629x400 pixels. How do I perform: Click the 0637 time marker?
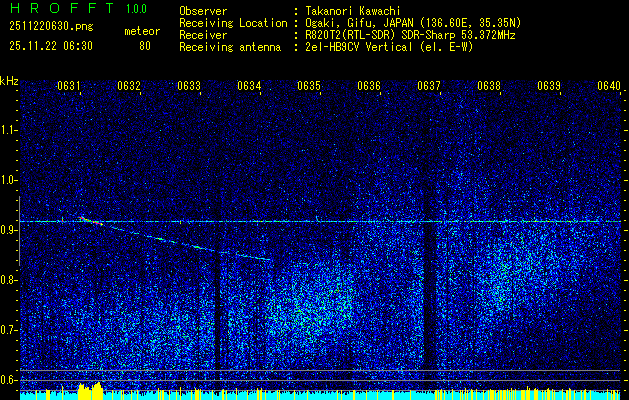click(429, 86)
